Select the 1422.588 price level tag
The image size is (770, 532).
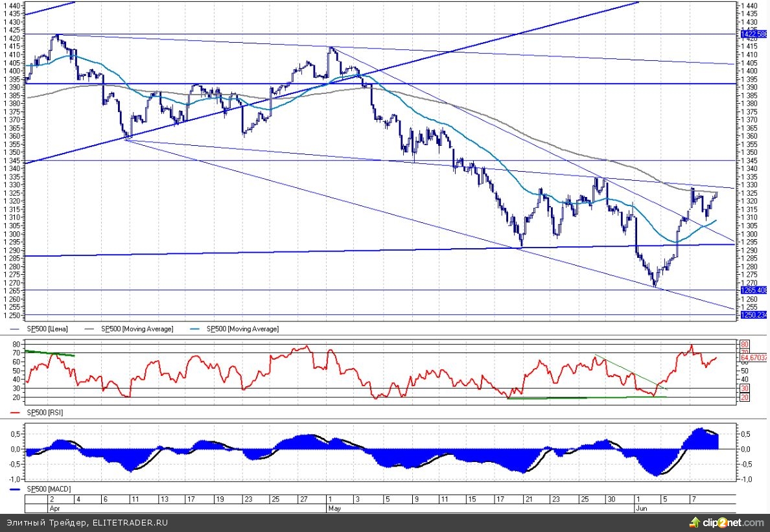coord(754,33)
